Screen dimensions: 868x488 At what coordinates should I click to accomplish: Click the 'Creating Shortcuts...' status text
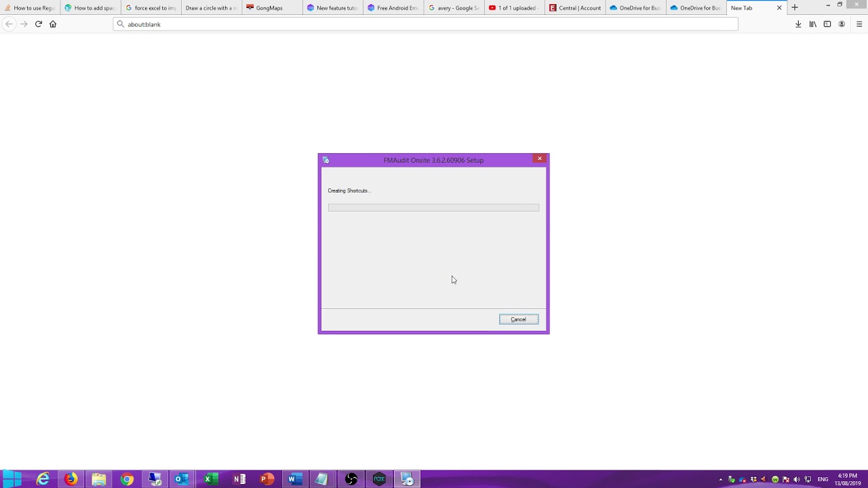pos(349,190)
